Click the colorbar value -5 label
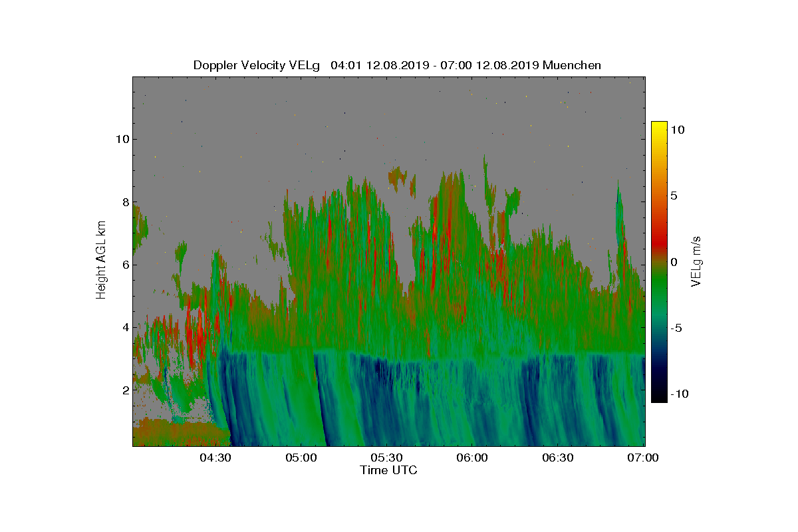 coord(676,328)
